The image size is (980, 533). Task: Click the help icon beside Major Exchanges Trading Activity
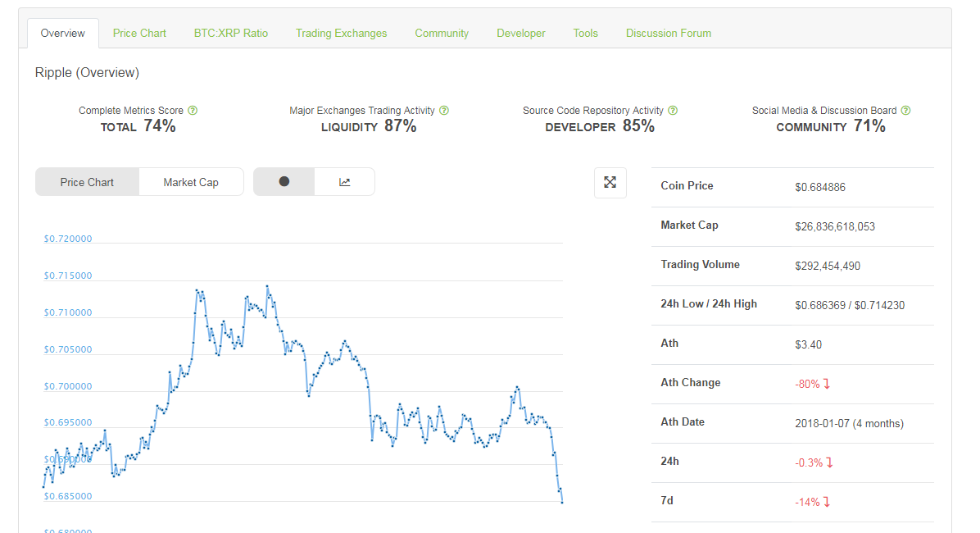(444, 111)
